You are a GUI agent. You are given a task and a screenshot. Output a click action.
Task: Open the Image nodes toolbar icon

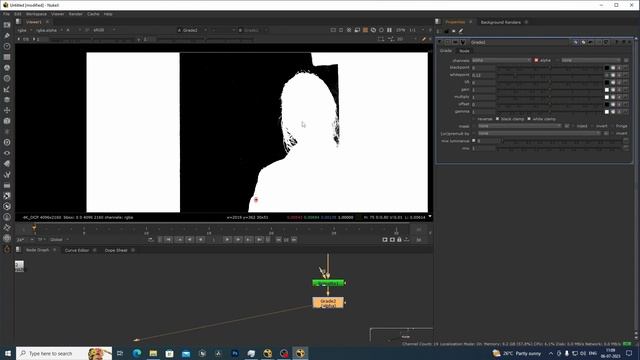coord(7,25)
